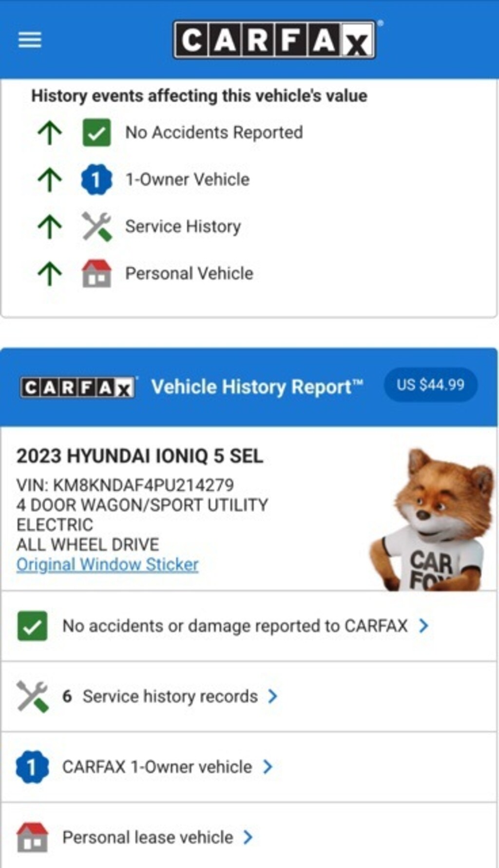Select the Service History value event row

(249, 227)
